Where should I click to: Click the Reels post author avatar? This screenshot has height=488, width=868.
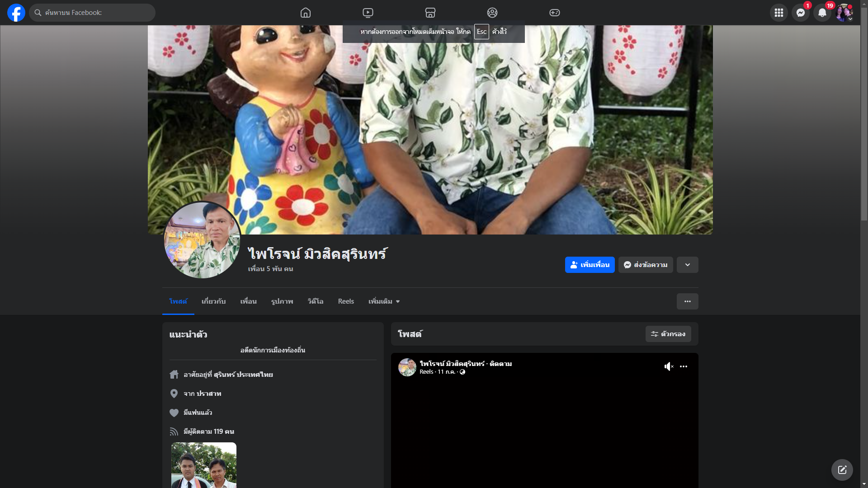coord(407,367)
